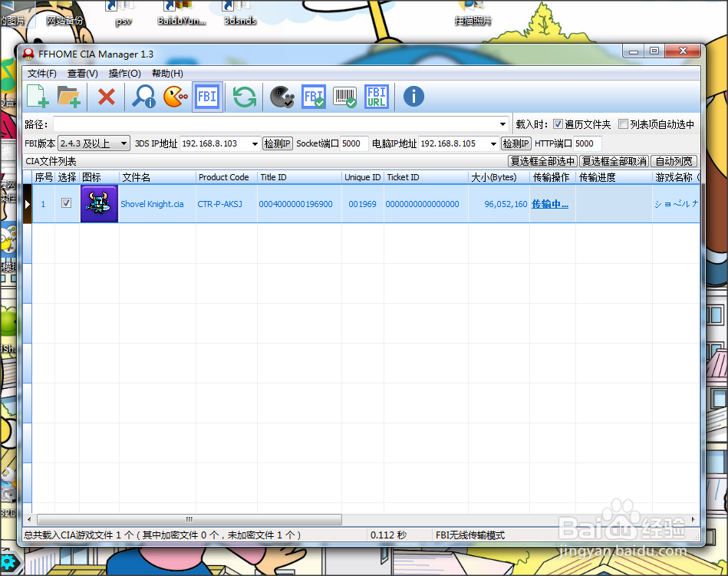The width and height of the screenshot is (728, 576).
Task: Click the 传输进度 column header
Action: coord(614,177)
